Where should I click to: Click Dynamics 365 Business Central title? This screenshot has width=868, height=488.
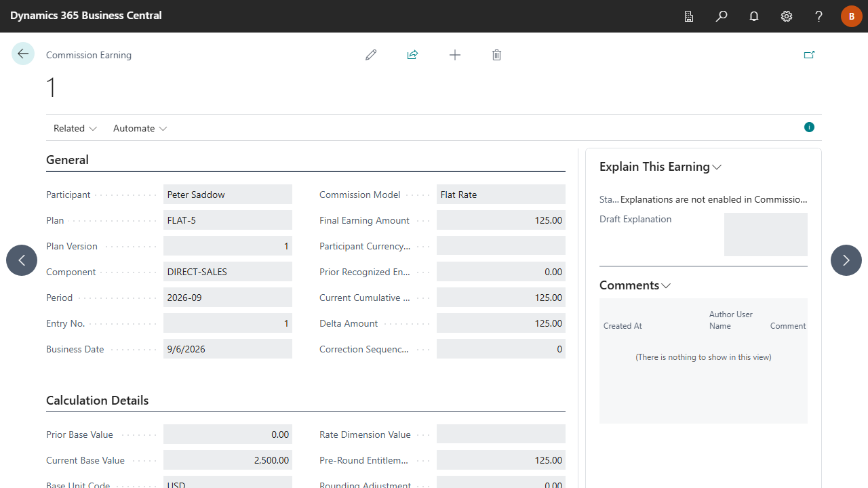(86, 16)
